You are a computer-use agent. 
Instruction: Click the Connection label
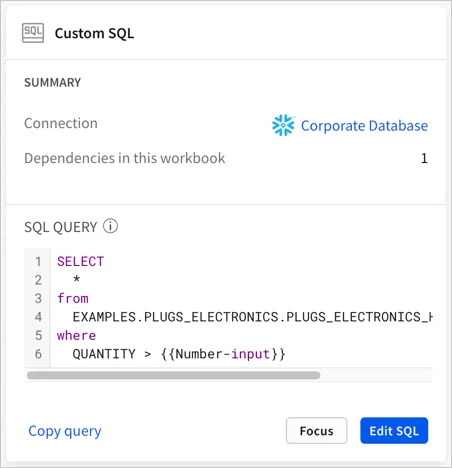coord(61,123)
